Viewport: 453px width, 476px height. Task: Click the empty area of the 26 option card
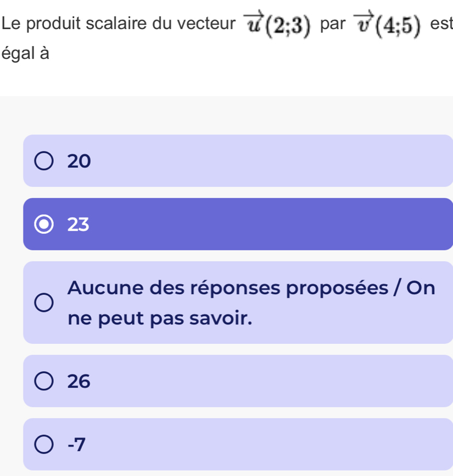tap(275, 381)
